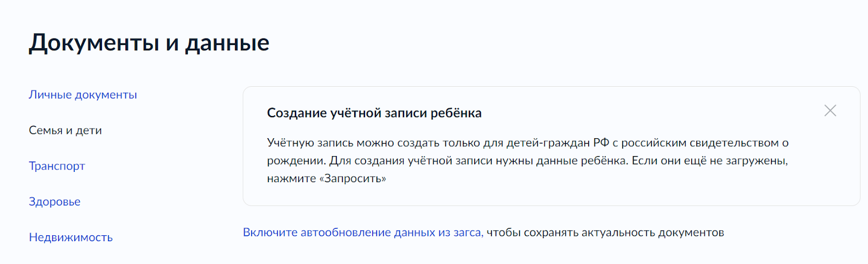The height and width of the screenshot is (264, 868).
Task: Open the Личные документы section
Action: tap(82, 95)
